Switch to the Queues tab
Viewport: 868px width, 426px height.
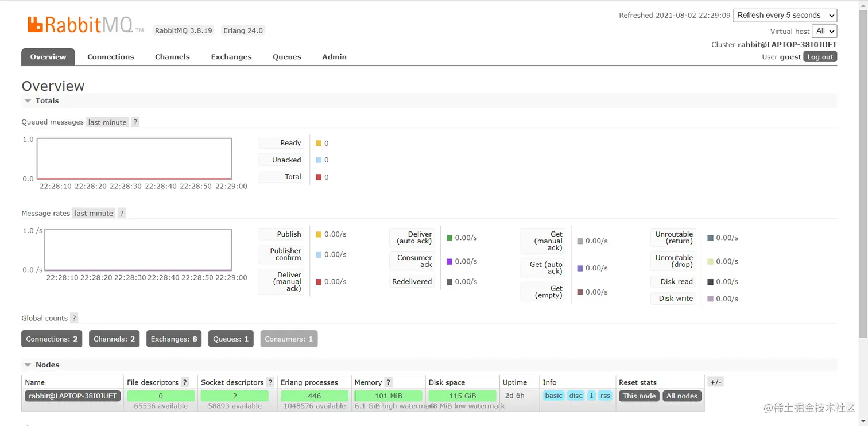287,57
